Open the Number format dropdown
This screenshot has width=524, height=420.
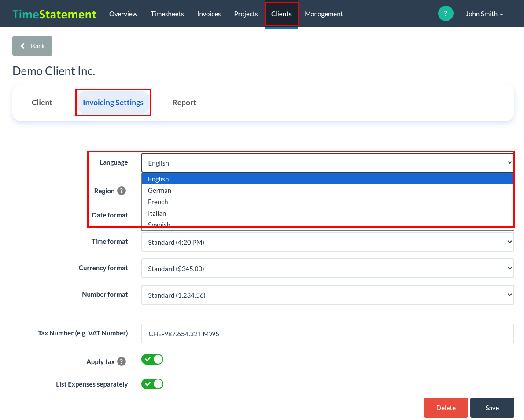click(x=328, y=295)
